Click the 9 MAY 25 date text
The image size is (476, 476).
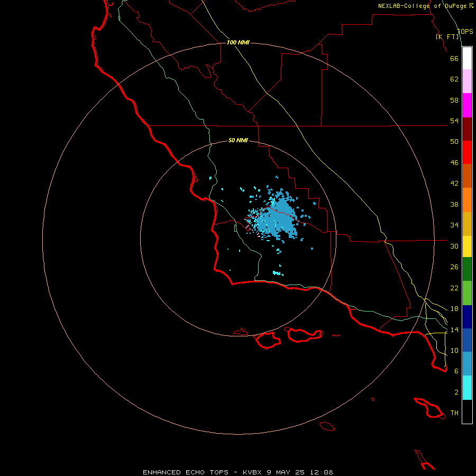point(286,472)
